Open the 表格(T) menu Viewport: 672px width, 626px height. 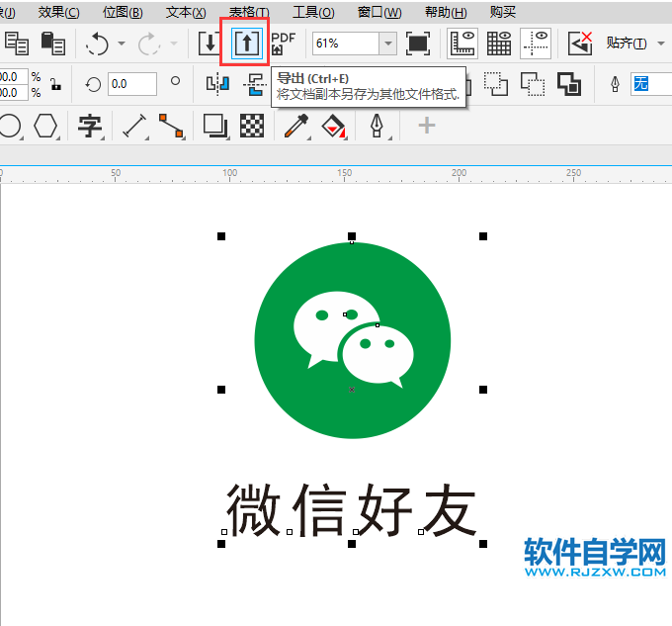[x=249, y=13]
